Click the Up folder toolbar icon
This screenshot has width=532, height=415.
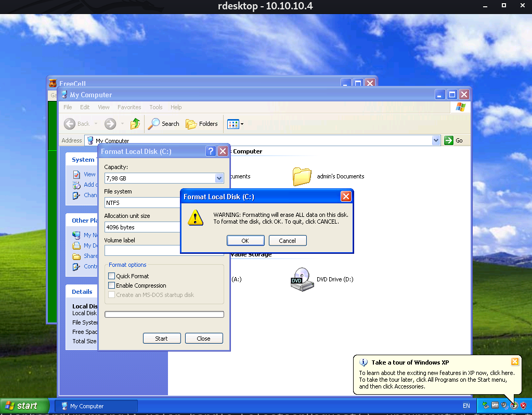(135, 124)
